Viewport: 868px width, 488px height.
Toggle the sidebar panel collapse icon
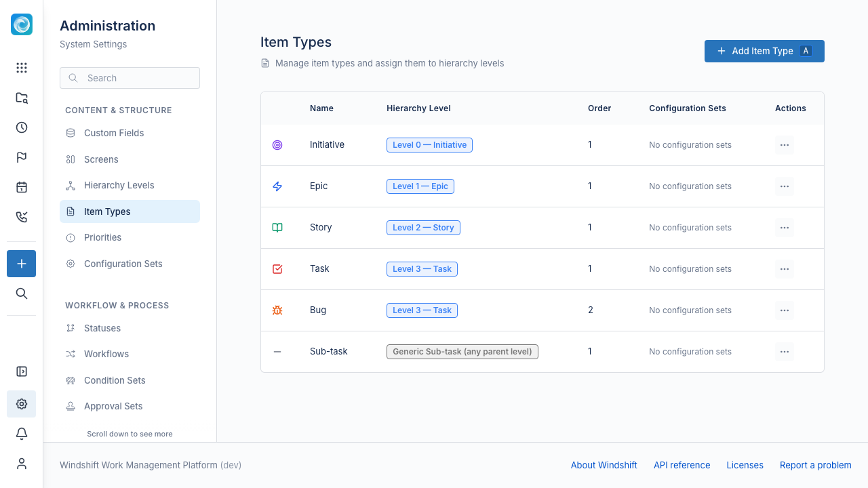point(22,371)
